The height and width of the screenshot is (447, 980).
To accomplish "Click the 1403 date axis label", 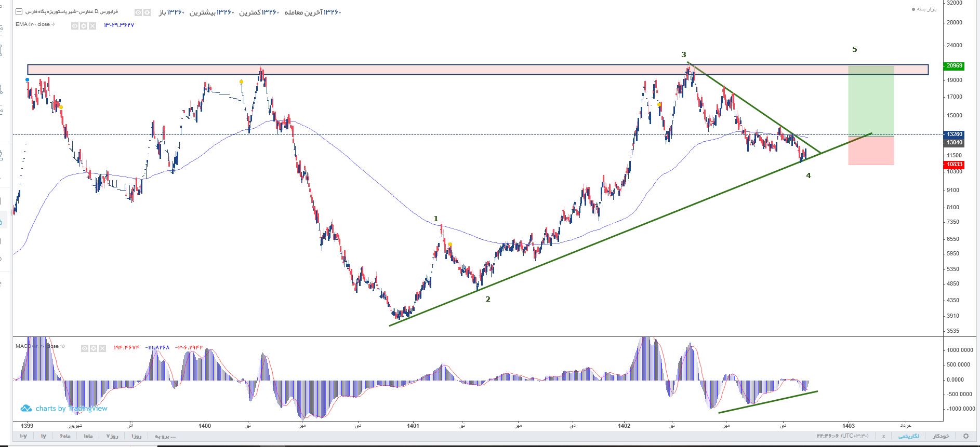I will (x=849, y=426).
